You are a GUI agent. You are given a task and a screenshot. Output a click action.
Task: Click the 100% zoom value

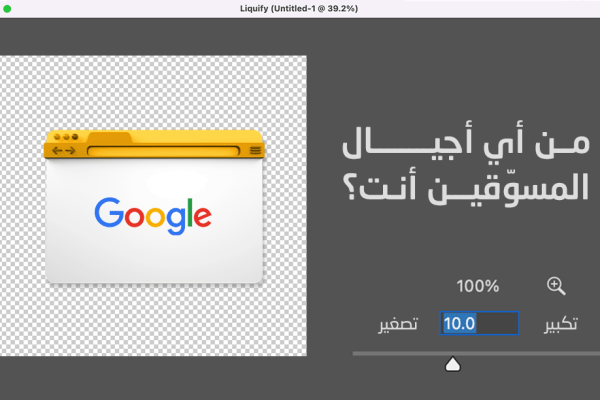(x=478, y=286)
